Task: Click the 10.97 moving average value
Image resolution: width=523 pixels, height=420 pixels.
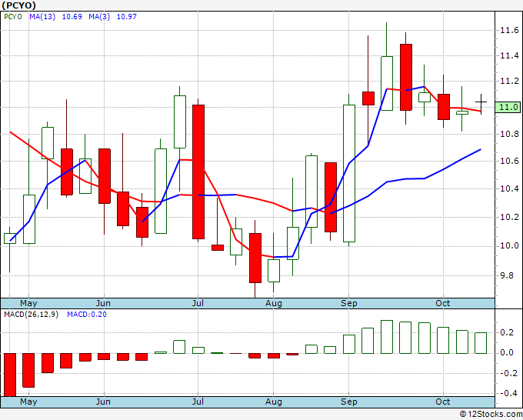Action: point(126,17)
